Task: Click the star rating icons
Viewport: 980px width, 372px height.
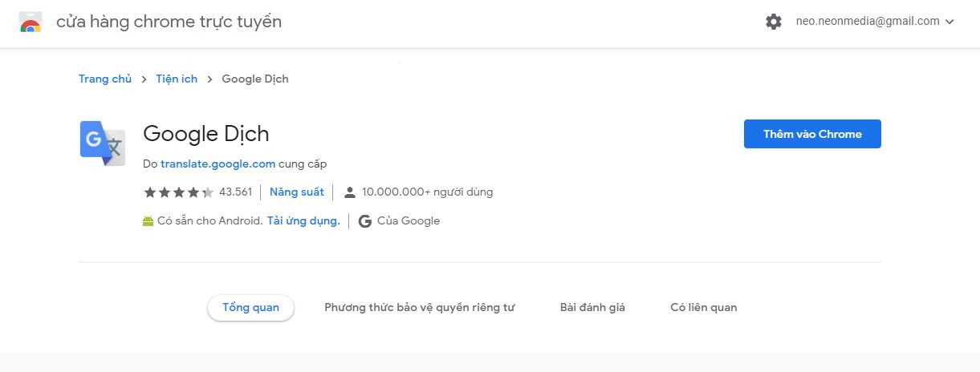Action: coord(178,192)
